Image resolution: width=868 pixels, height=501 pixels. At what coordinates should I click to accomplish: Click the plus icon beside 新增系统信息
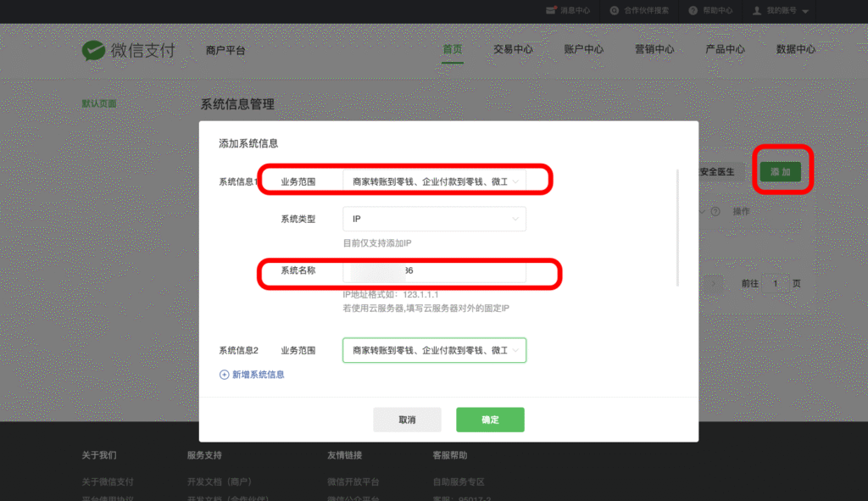click(225, 374)
